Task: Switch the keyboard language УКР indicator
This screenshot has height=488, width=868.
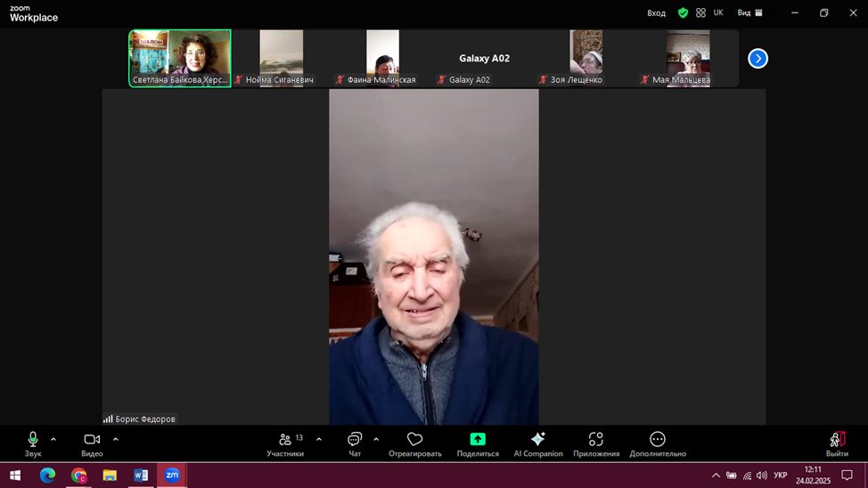Action: click(780, 476)
